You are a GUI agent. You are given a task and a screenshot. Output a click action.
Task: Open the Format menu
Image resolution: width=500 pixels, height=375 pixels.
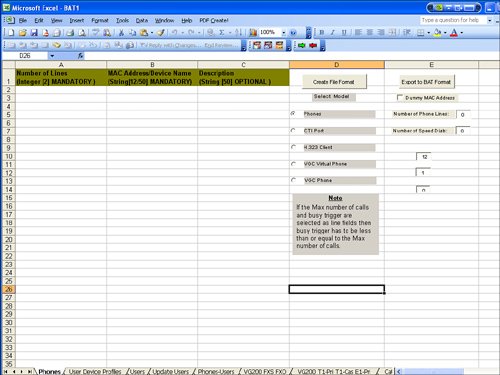[x=100, y=20]
